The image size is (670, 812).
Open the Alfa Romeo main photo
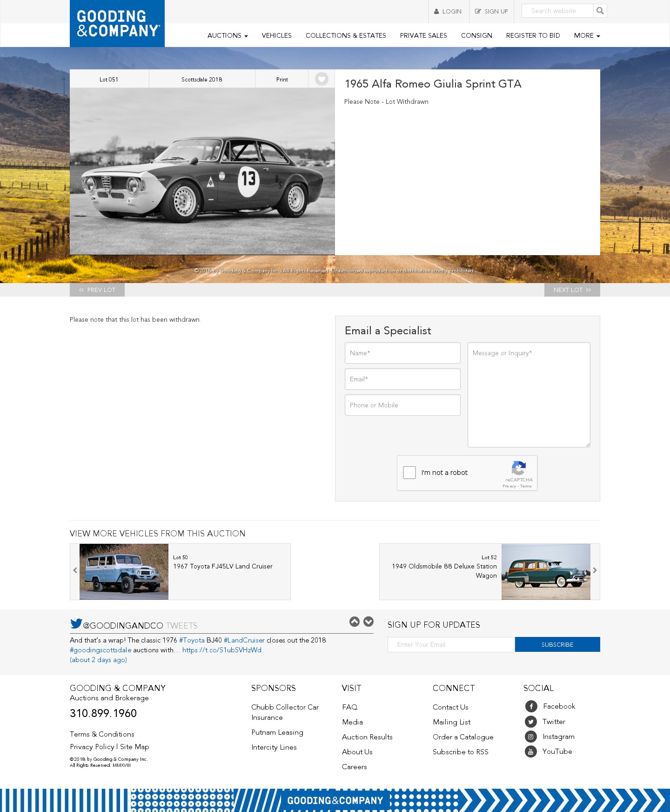point(202,171)
